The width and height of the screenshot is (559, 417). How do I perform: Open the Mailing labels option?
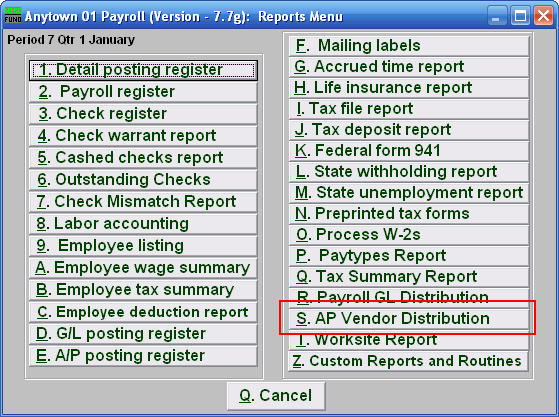pyautogui.click(x=409, y=46)
